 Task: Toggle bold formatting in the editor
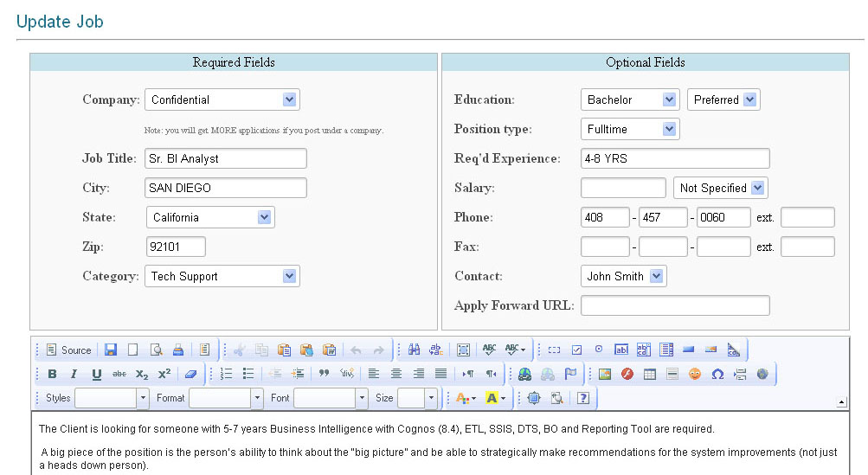point(52,374)
